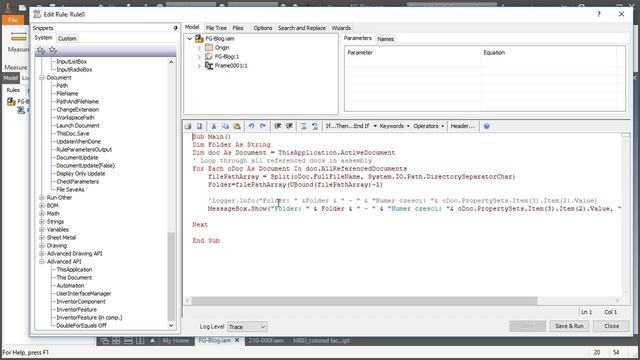
Task: Expand the Strings snippets group
Action: point(42,222)
